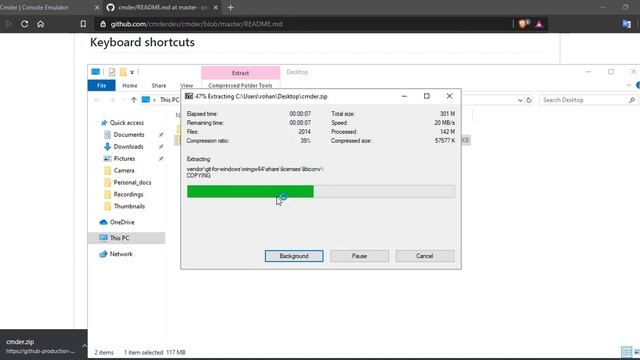Open the View ribbon tab
Viewport: 640px width, 360px height.
[187, 85]
